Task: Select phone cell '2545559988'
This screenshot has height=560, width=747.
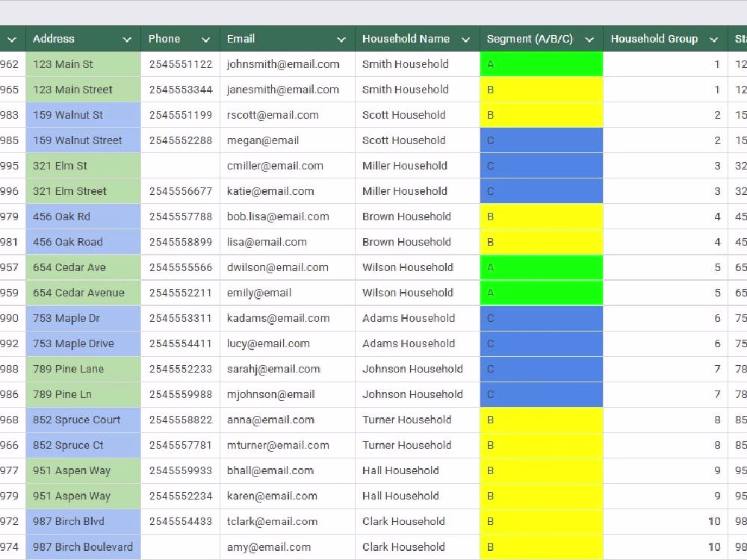Action: (181, 394)
